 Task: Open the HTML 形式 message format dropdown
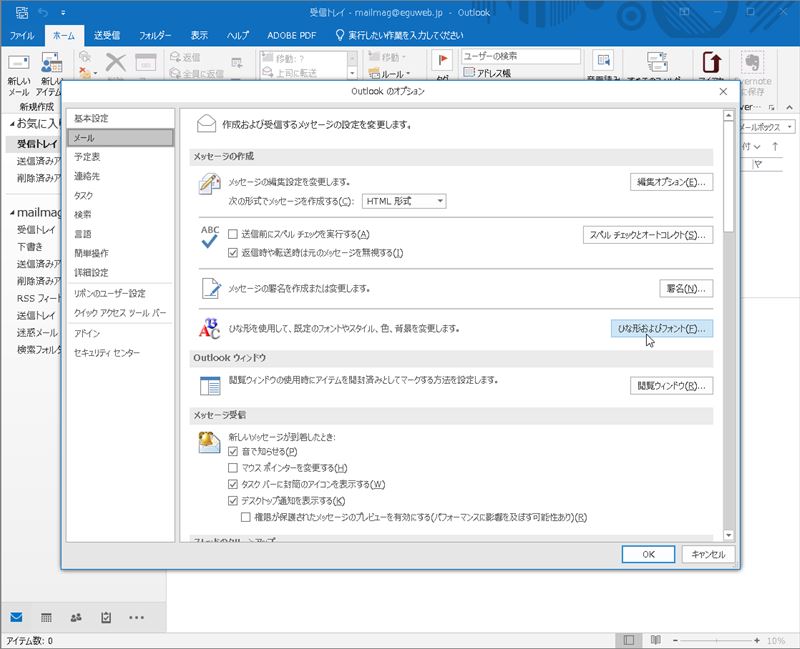pos(403,201)
